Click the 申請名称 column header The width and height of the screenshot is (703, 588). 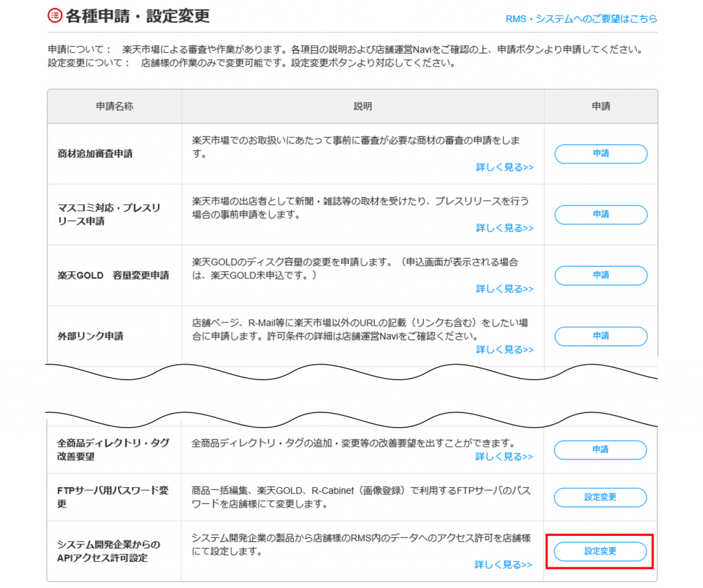[x=115, y=106]
